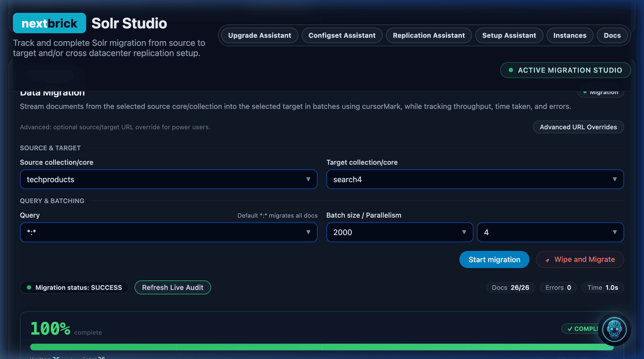The height and width of the screenshot is (359, 644).
Task: Open the Upgrade Assistant tab
Action: click(260, 35)
